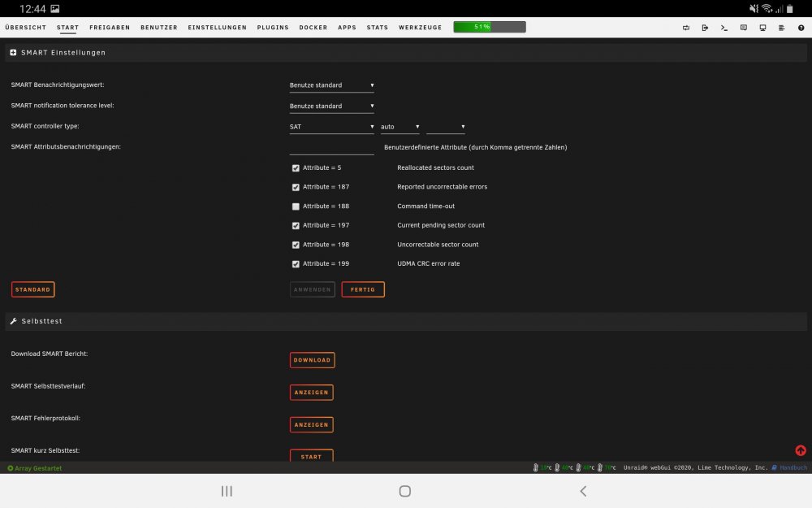The height and width of the screenshot is (508, 812).
Task: Click the logout arrow icon
Action: pos(705,28)
